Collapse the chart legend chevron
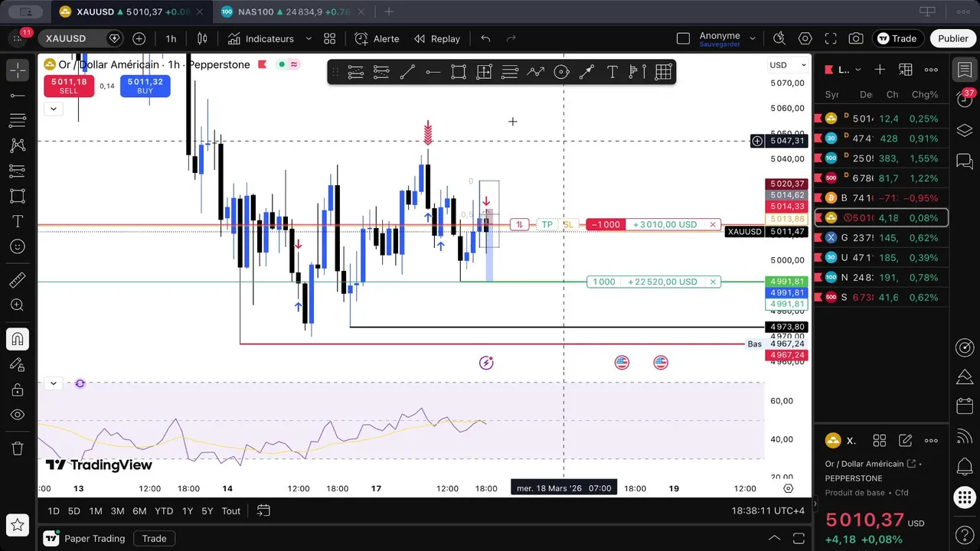The width and height of the screenshot is (980, 551). (53, 109)
